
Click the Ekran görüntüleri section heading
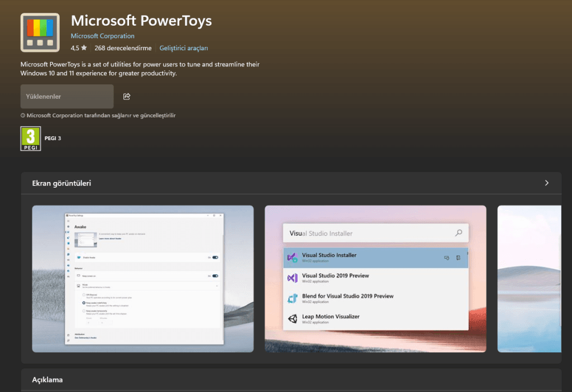click(61, 183)
